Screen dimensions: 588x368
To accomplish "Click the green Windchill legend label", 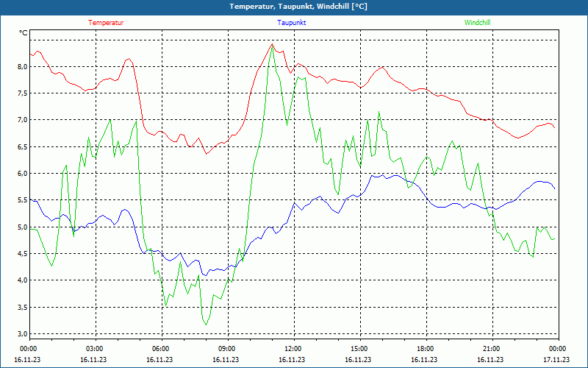I will tap(477, 23).
